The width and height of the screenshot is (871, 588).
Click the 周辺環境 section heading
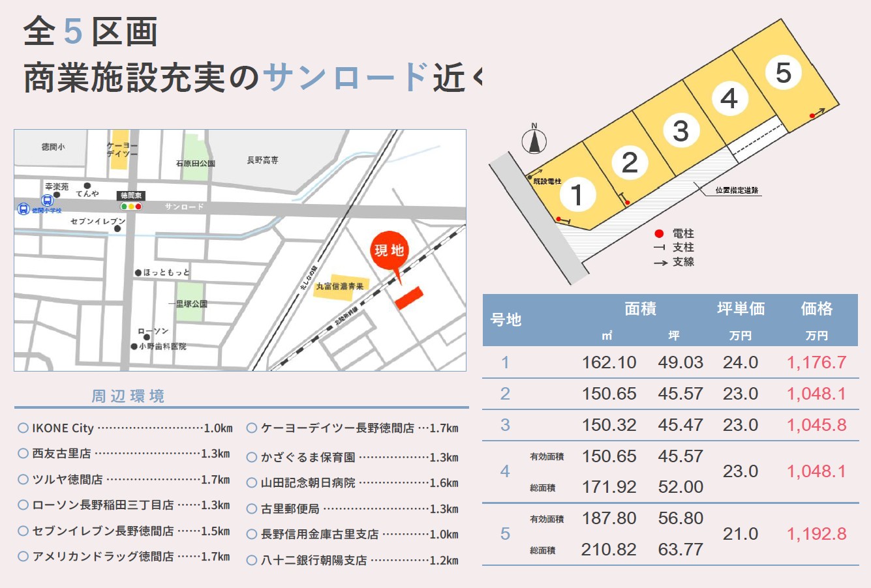click(128, 396)
